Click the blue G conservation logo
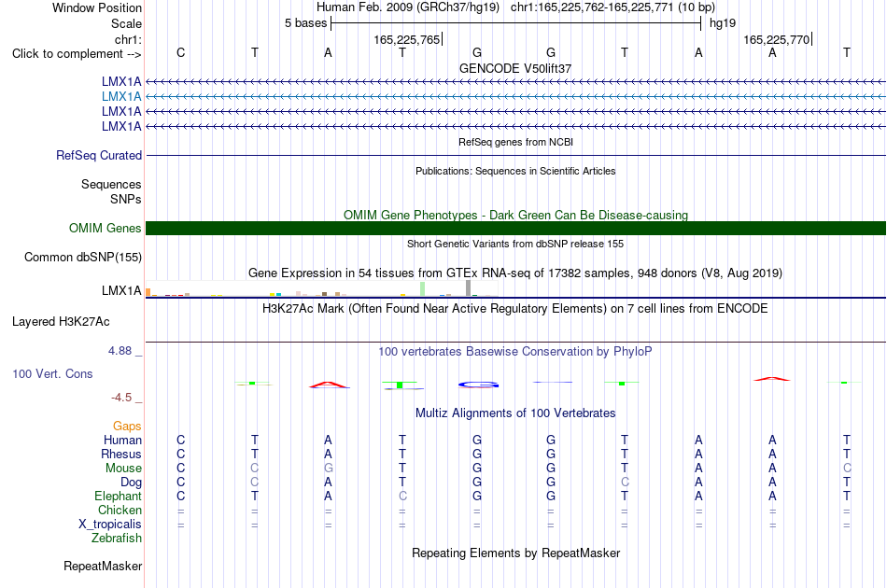Screen dimensions: 887x588 click(x=479, y=385)
